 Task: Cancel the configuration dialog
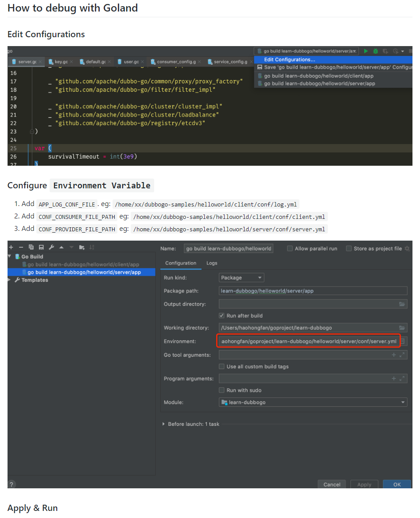pos(331,484)
